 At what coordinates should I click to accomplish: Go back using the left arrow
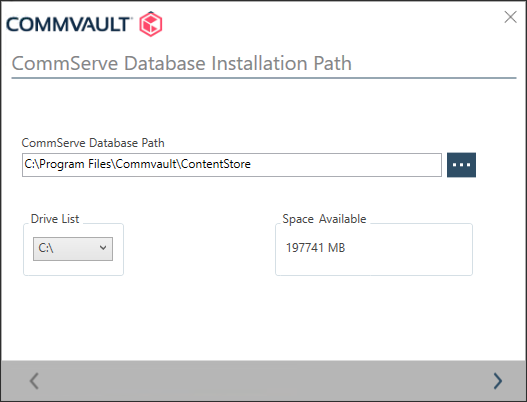[34, 381]
